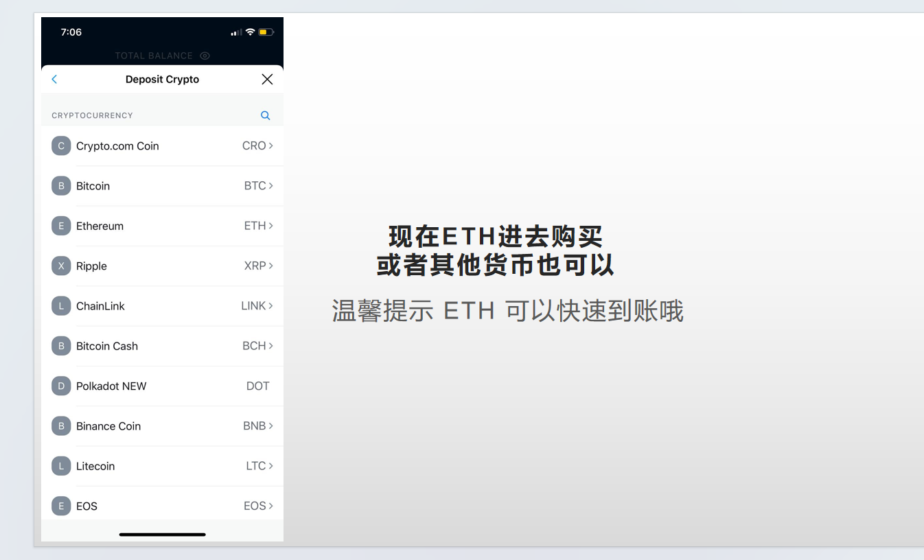Tap the ChainLink 'L' coin icon

point(61,306)
